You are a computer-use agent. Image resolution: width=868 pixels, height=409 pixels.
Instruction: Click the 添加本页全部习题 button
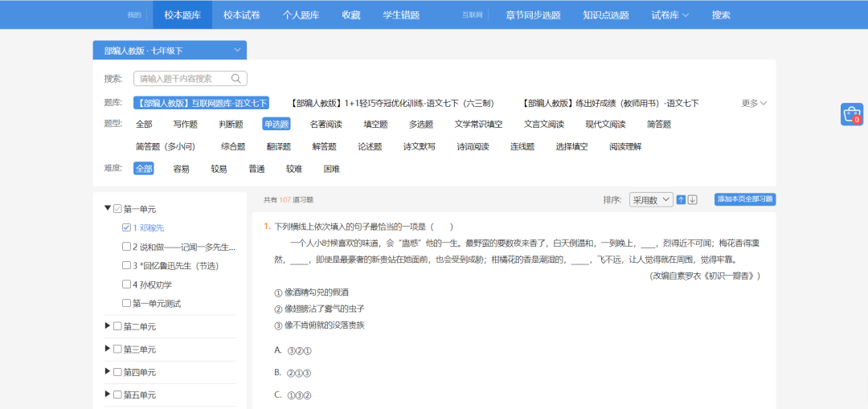coord(744,199)
